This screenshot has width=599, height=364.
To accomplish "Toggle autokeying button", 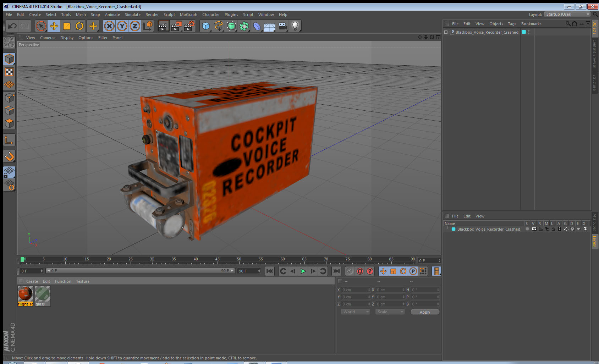I will click(360, 271).
